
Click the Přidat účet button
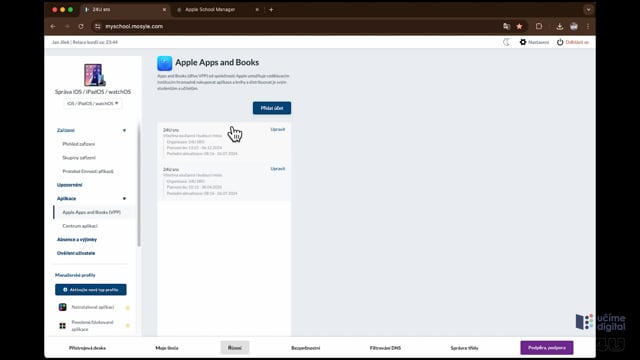272,108
